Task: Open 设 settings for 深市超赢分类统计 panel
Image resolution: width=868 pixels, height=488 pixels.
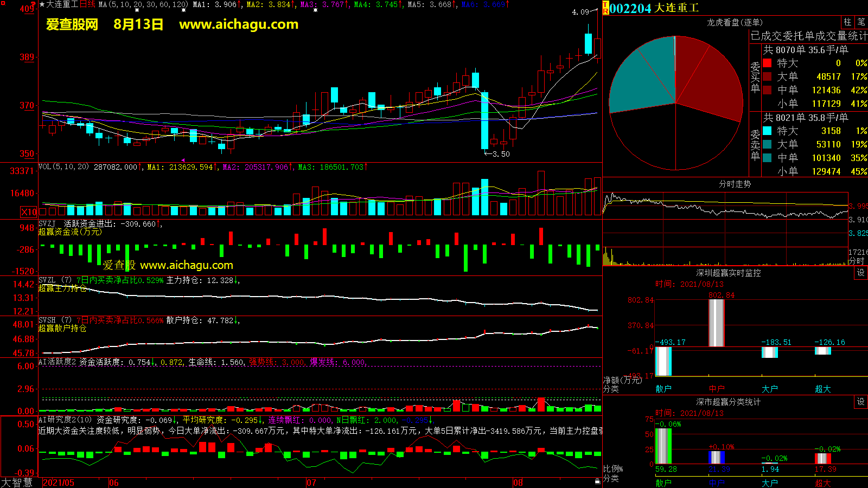Action: [861, 402]
